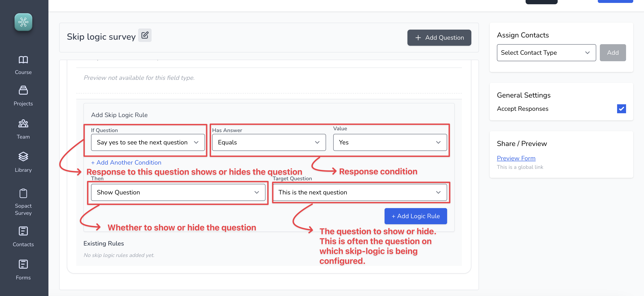This screenshot has width=644, height=296.
Task: Open the Forms document icon
Action: (23, 264)
